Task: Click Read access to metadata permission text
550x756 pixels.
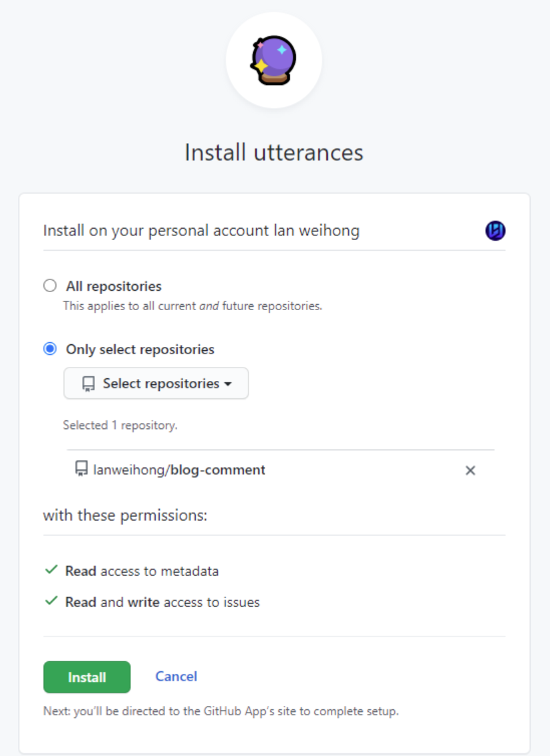Action: [142, 571]
